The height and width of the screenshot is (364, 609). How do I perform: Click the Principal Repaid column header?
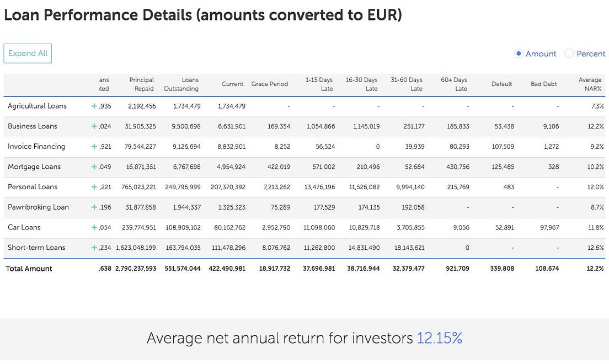coord(142,84)
